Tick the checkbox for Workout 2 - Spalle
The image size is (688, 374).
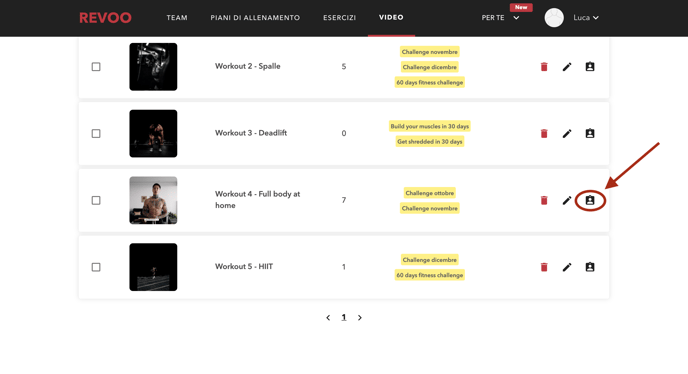coord(96,67)
